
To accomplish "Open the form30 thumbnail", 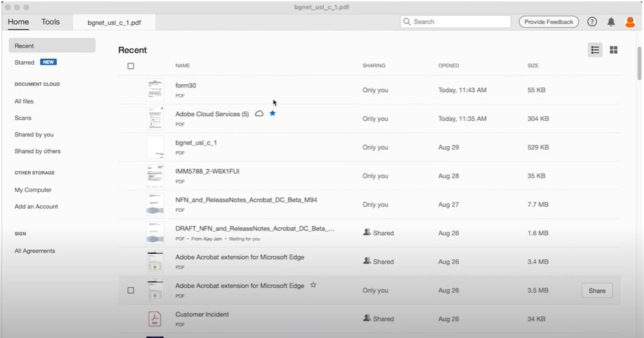I will tap(154, 90).
